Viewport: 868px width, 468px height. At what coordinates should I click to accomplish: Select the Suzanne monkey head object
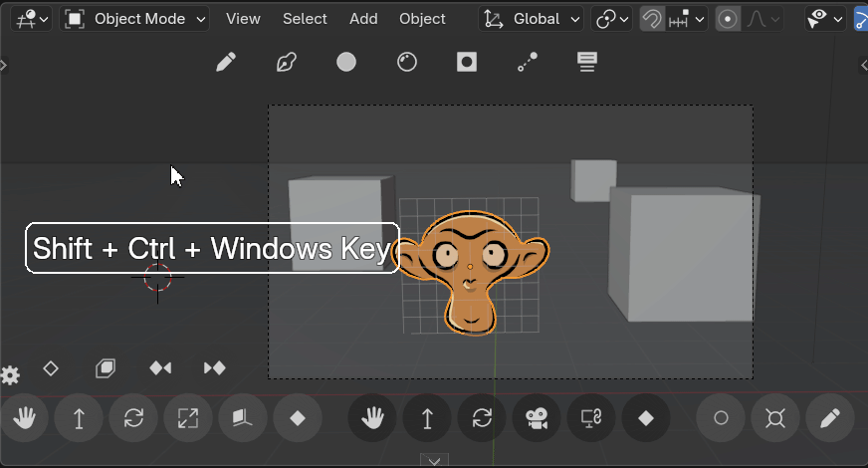coord(471,272)
